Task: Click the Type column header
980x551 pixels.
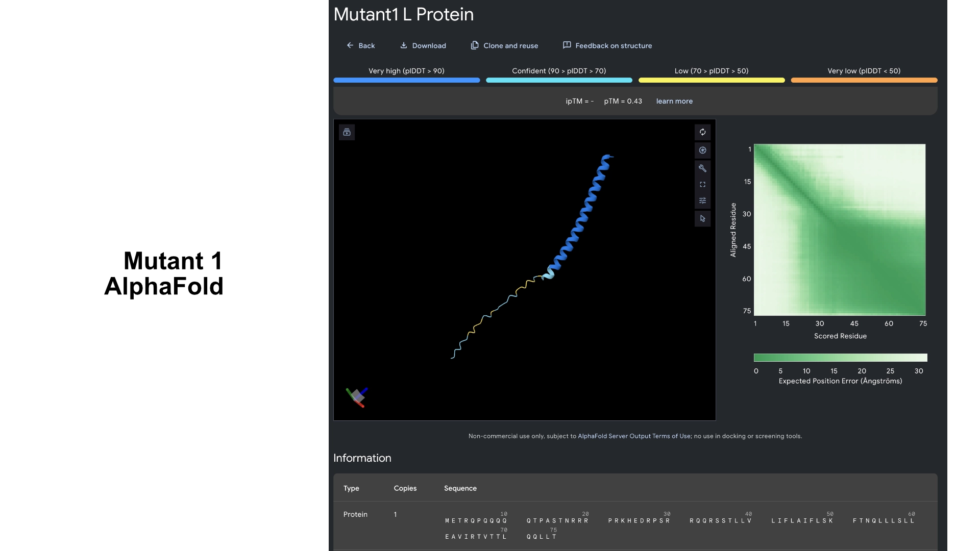Action: pyautogui.click(x=351, y=488)
